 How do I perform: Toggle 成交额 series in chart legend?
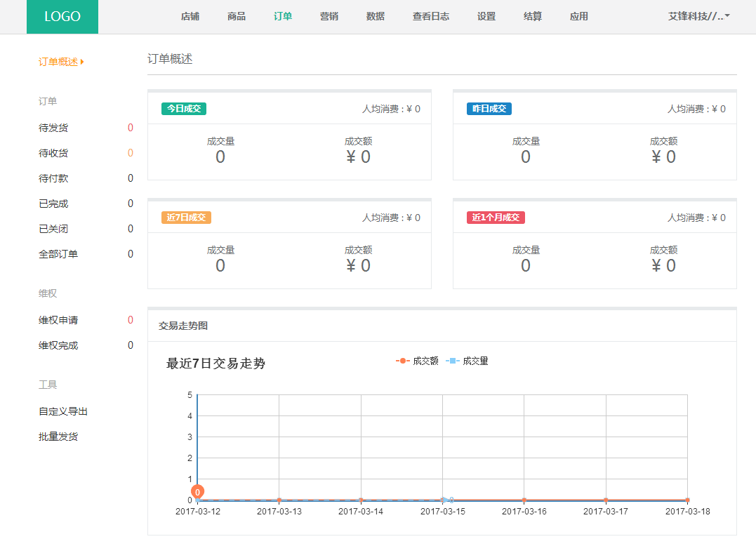pos(418,361)
